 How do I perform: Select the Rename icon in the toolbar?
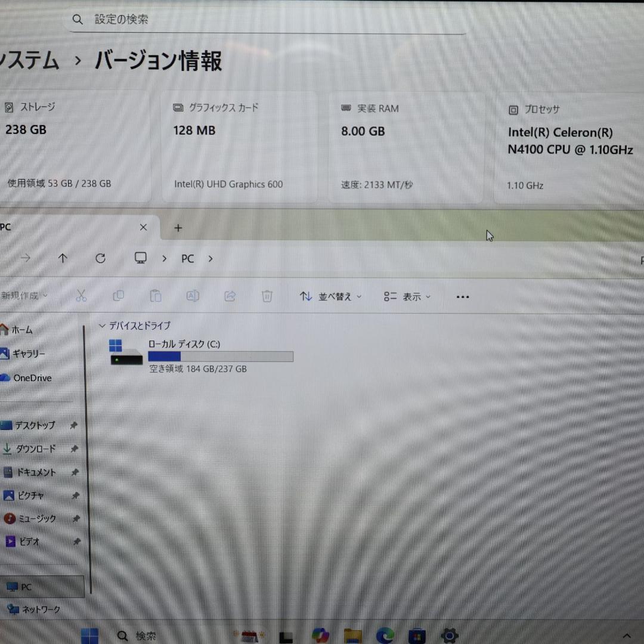click(193, 295)
